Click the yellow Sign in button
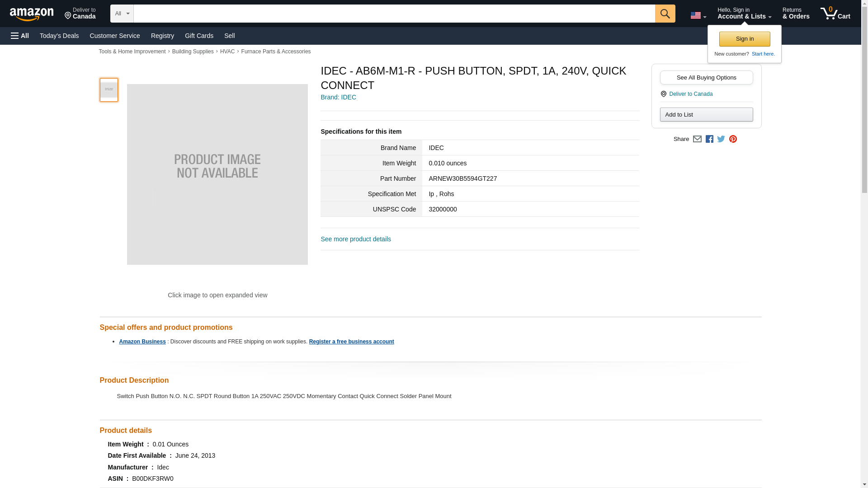Viewport: 868px width, 488px height. coord(745,39)
